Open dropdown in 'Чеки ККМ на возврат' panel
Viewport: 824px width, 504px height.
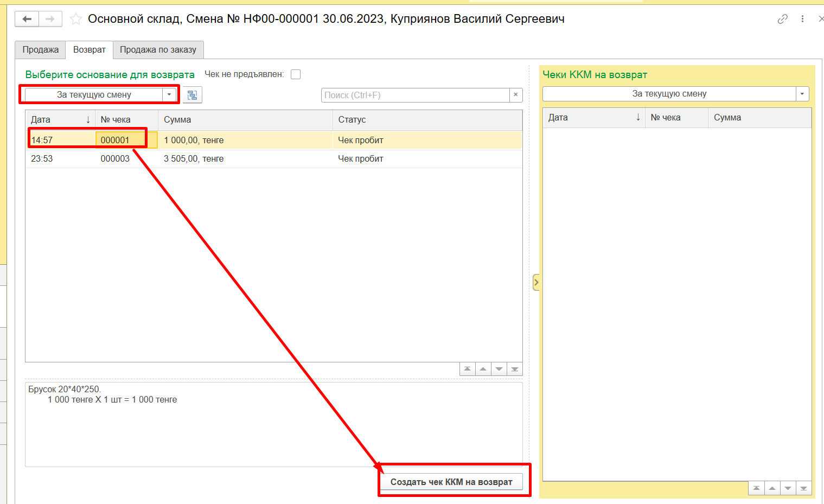[x=802, y=94]
